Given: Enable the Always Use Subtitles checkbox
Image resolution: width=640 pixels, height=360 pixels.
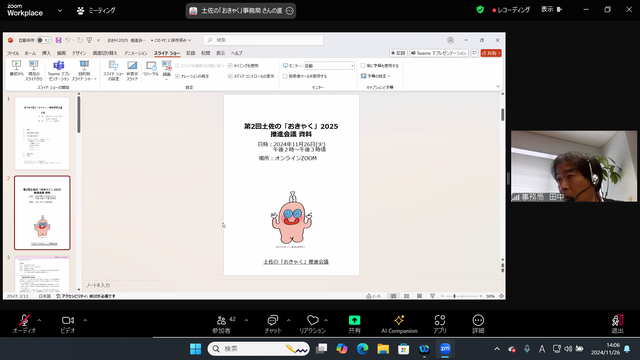Looking at the screenshot, I should pos(362,66).
